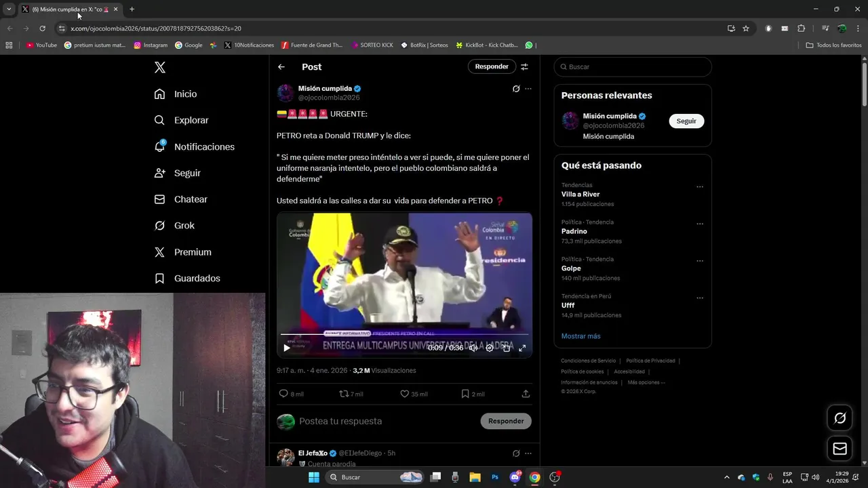Open Chatear in the X sidebar
Screen dimensions: 868x488
click(180, 199)
